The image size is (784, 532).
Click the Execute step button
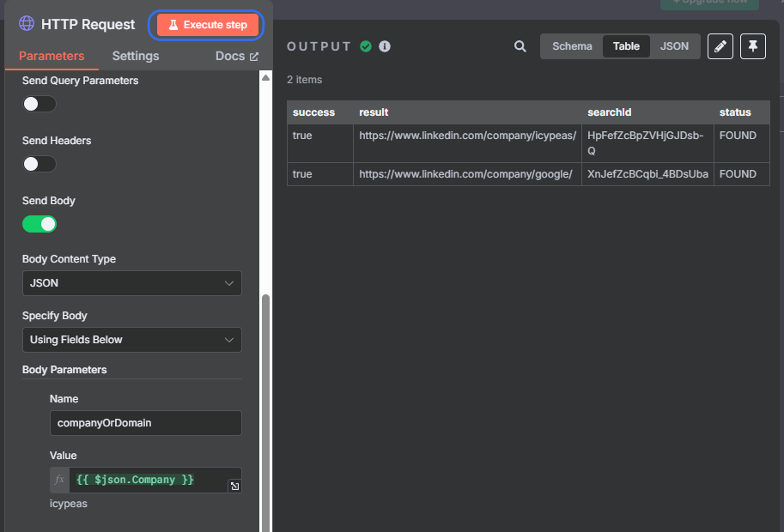click(x=208, y=25)
